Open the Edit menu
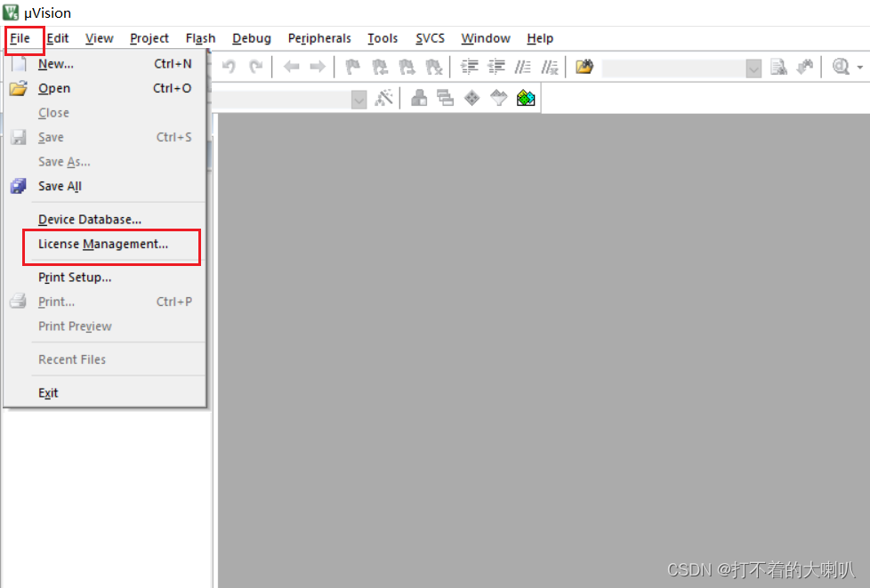870x588 pixels. (58, 38)
